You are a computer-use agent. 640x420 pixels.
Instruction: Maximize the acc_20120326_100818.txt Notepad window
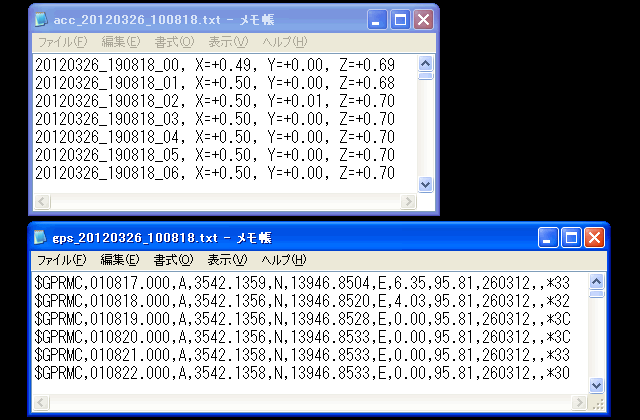click(400, 19)
